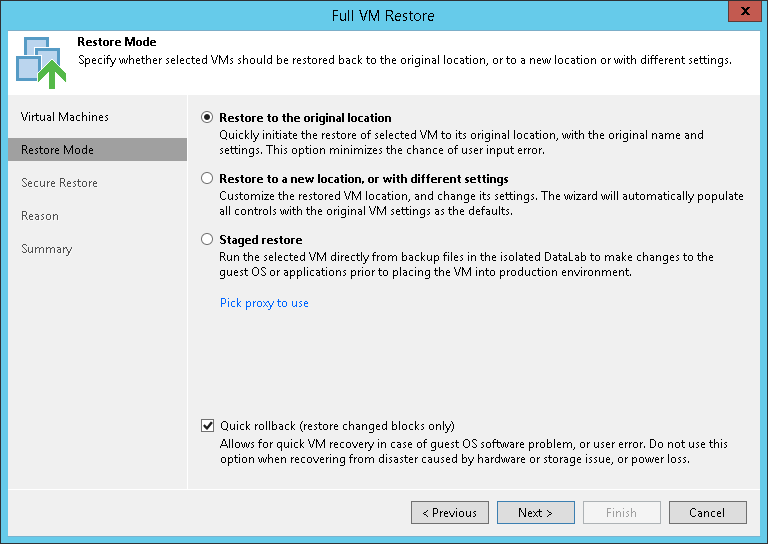Toggle the Quick rollback checkbox
The image size is (768, 544).
(208, 425)
